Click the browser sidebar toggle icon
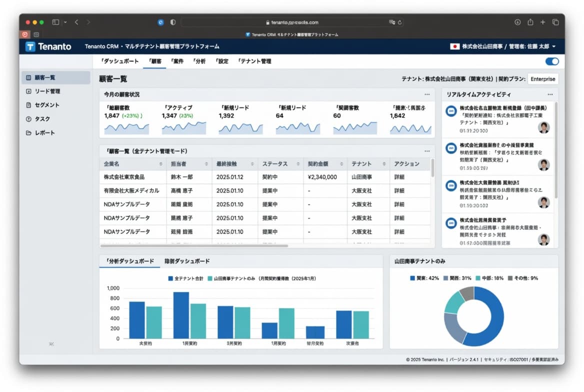 pos(55,22)
